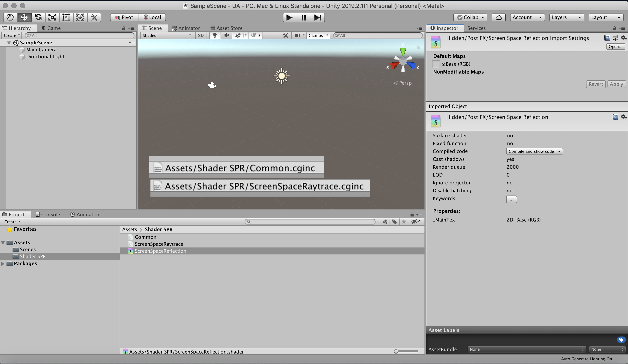Open the Account dropdown
The height and width of the screenshot is (364, 628).
click(x=527, y=17)
